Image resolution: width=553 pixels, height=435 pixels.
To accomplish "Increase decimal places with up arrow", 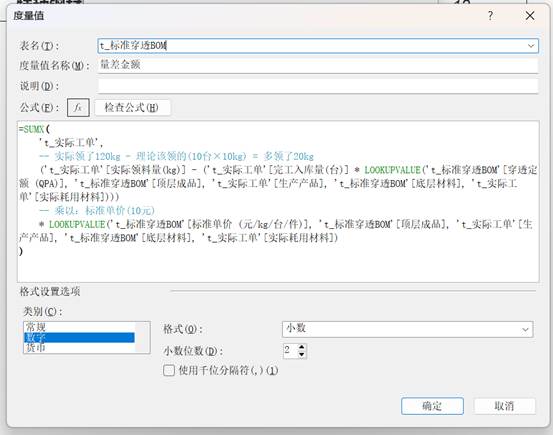I will (302, 348).
